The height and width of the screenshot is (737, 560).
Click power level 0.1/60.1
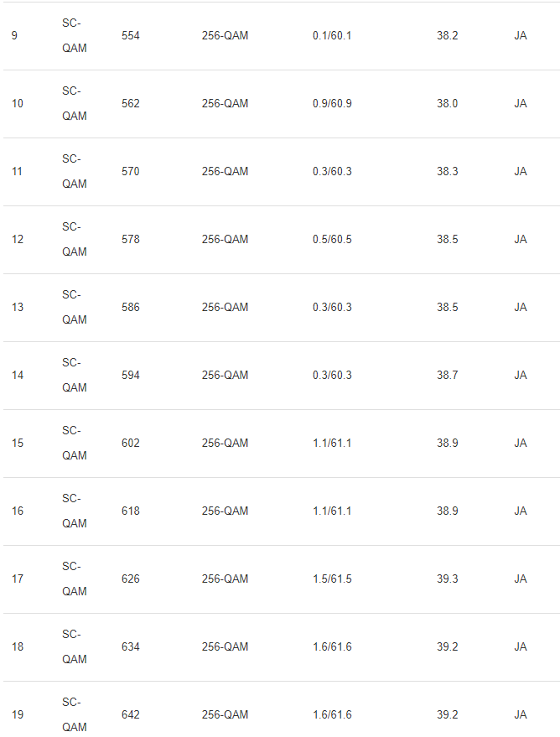pyautogui.click(x=332, y=36)
